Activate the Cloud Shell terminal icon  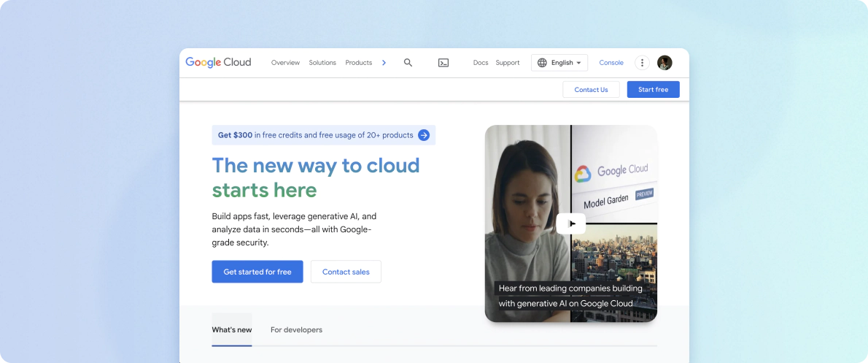click(443, 63)
